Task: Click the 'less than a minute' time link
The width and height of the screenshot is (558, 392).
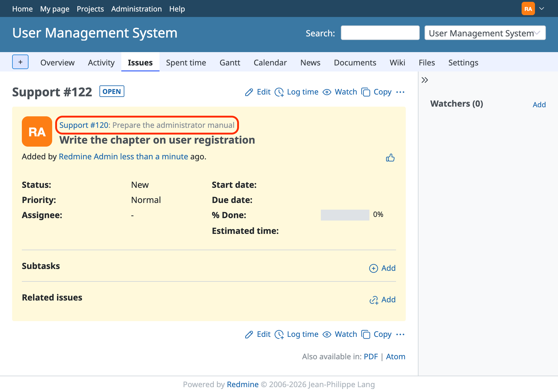Action: [154, 157]
